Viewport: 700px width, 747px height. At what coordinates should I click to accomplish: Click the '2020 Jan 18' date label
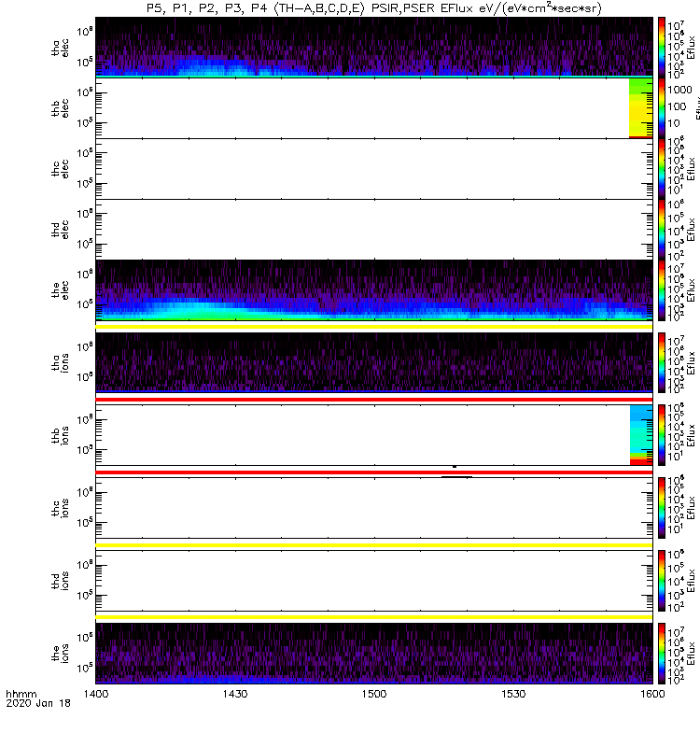(x=38, y=703)
